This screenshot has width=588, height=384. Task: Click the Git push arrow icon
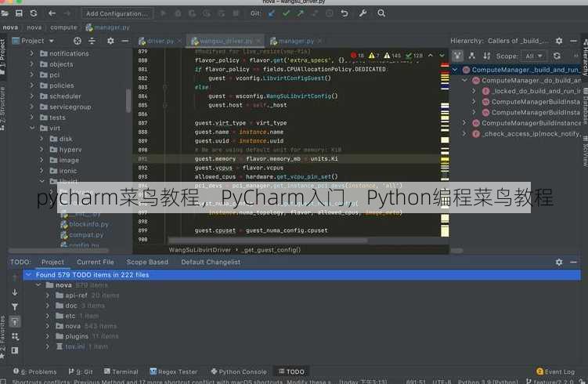(x=301, y=13)
